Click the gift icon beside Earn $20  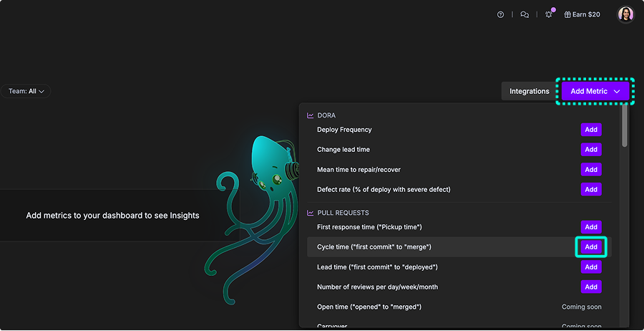[567, 14]
